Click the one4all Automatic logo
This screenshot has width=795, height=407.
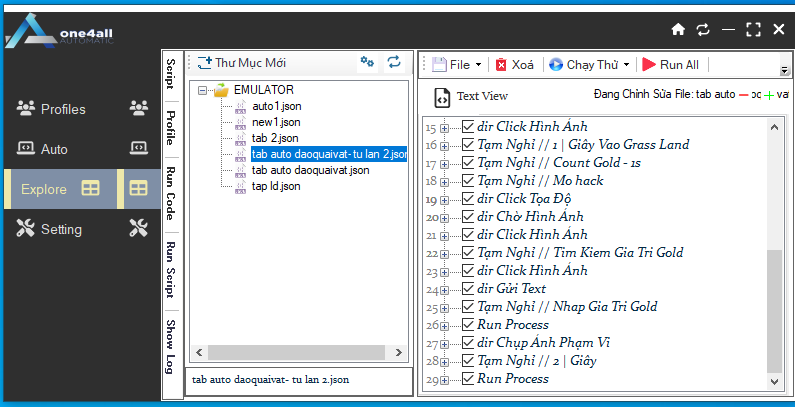[59, 33]
